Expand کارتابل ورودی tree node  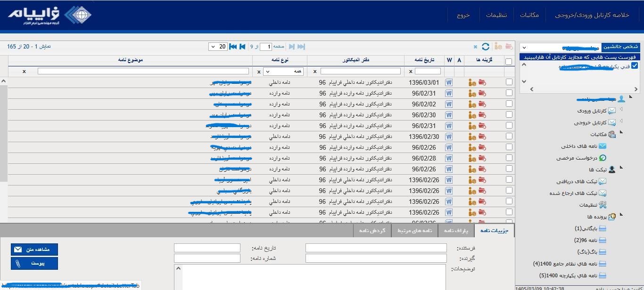(621, 109)
